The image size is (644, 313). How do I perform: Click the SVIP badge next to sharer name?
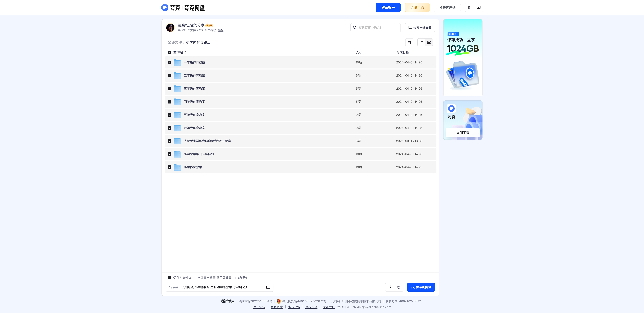pos(209,25)
